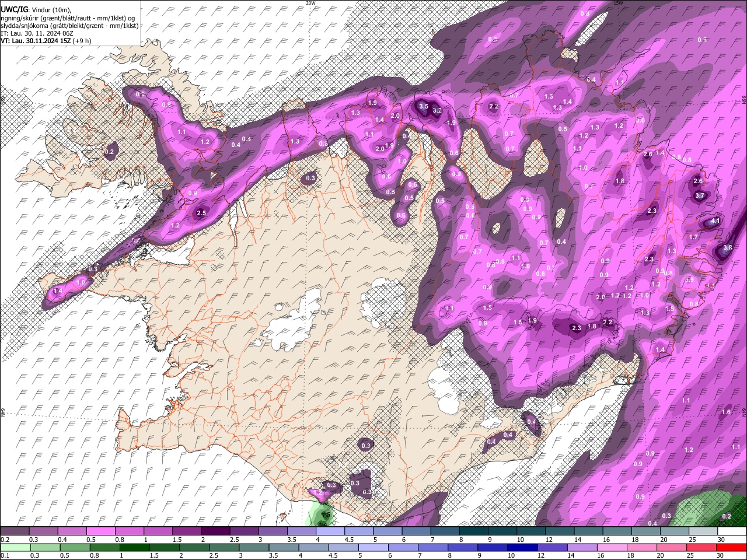This screenshot has height=560, width=747.
Task: Select top legend swatch between 0.5 and 0.8
Action: 100,531
